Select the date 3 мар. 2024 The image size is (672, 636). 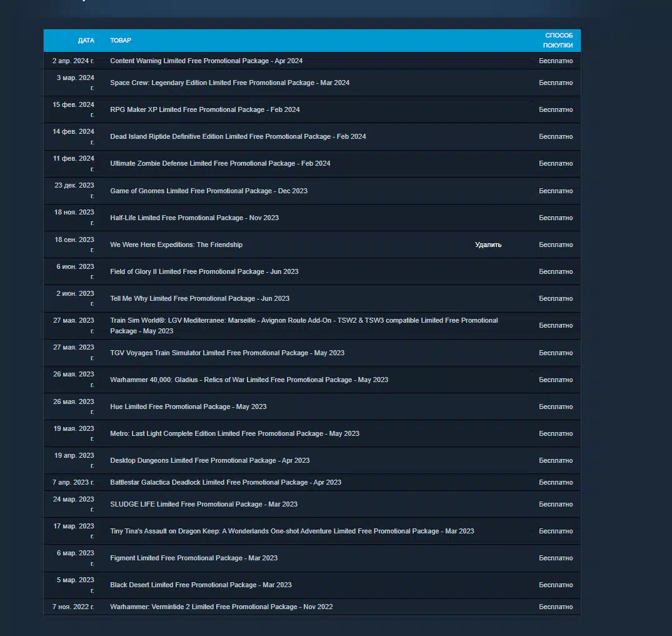75,83
